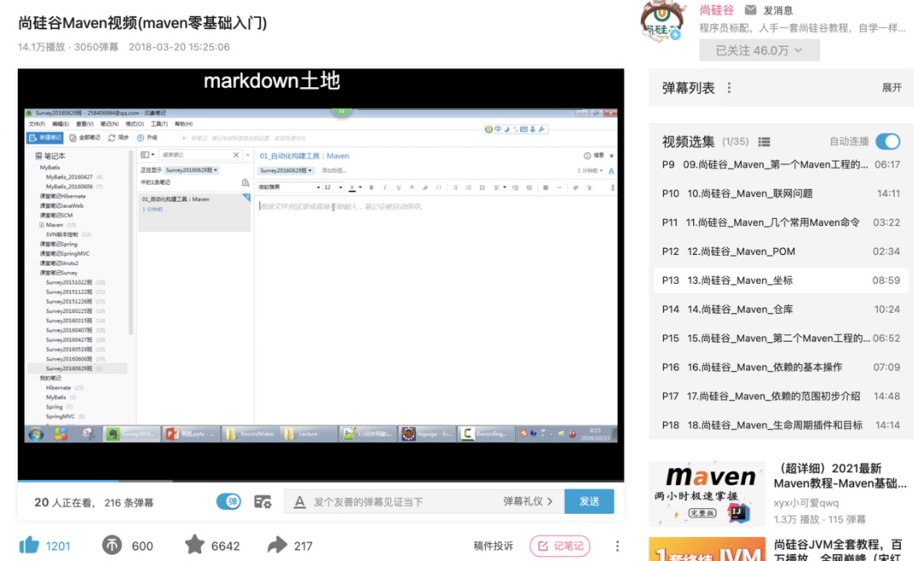Play P18 生命周期插件和目标 episode
This screenshot has height=561, width=924.
[781, 425]
